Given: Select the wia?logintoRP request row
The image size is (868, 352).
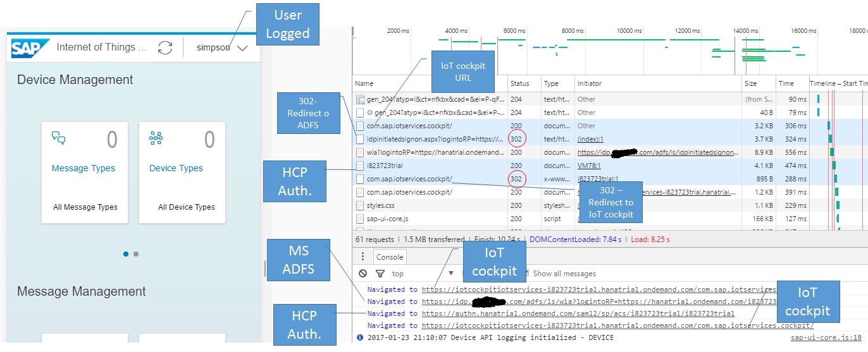Looking at the screenshot, I should (611, 152).
